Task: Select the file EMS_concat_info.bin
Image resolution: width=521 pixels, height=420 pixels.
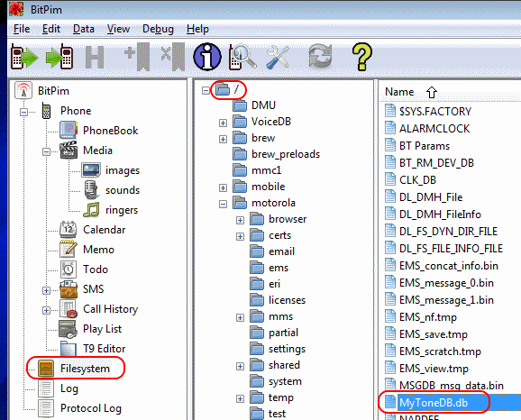Action: click(449, 266)
